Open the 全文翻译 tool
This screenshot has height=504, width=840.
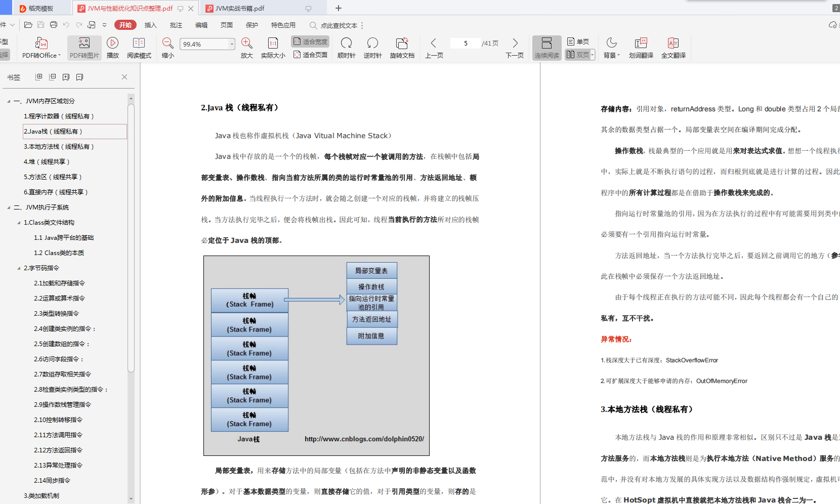tap(673, 48)
